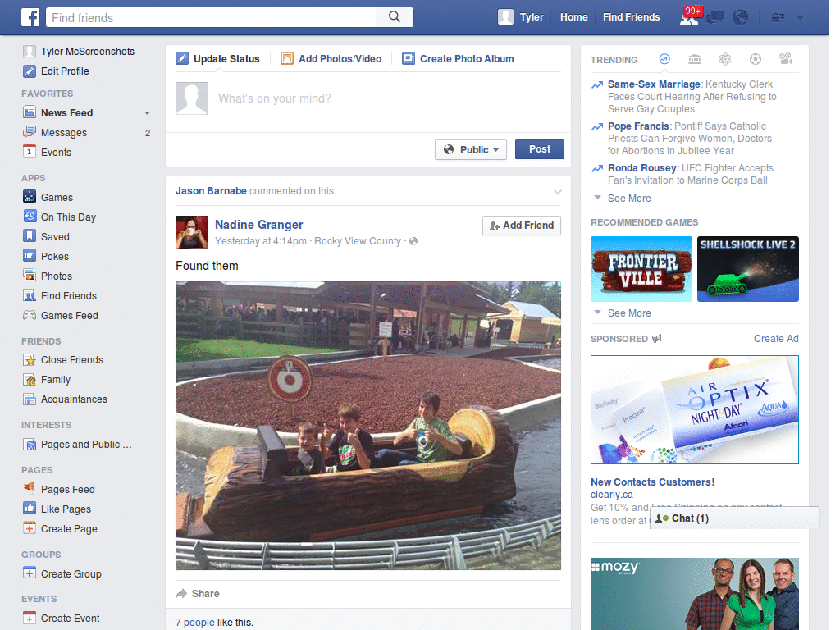840x630 pixels.
Task: Click the Create Group plus icon
Action: click(x=30, y=573)
